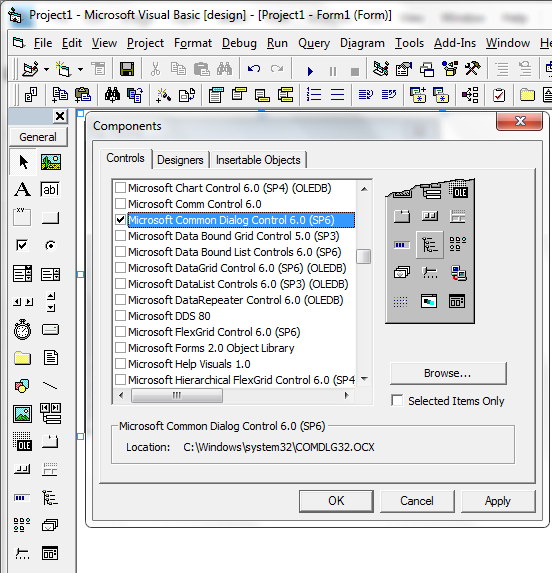Open the Debug menu
This screenshot has height=573, width=552.
239,43
